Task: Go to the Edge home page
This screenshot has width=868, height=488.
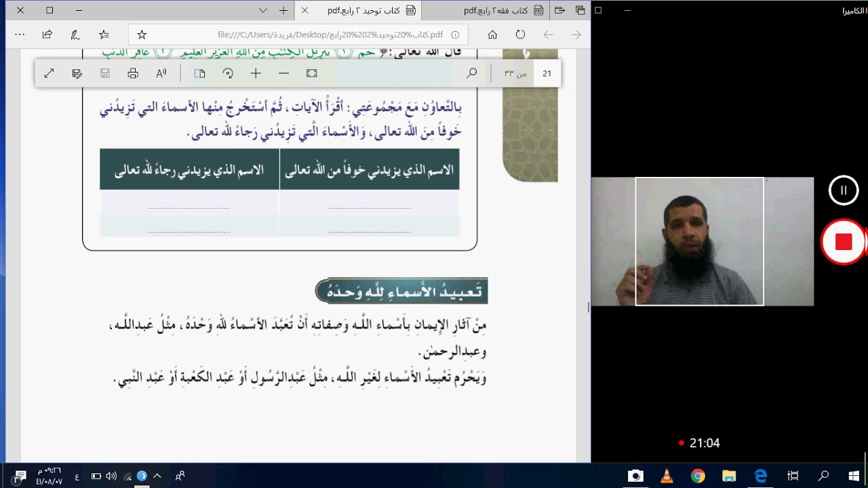Action: pyautogui.click(x=493, y=35)
